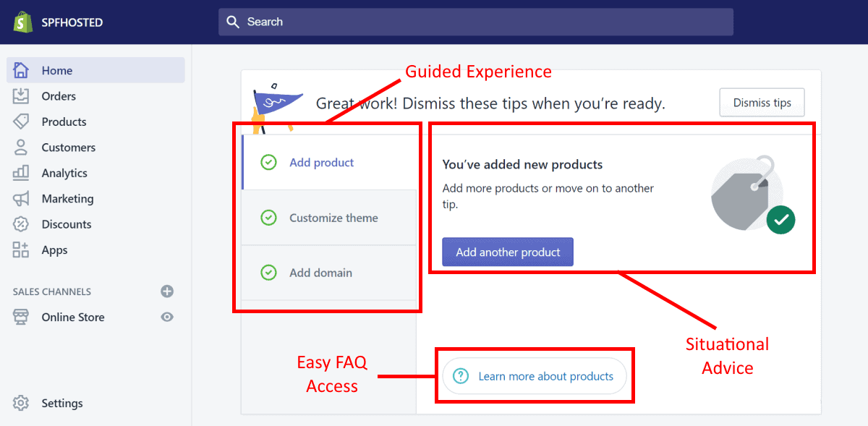Open Online Store sales channel label
The image size is (868, 426).
click(x=73, y=317)
